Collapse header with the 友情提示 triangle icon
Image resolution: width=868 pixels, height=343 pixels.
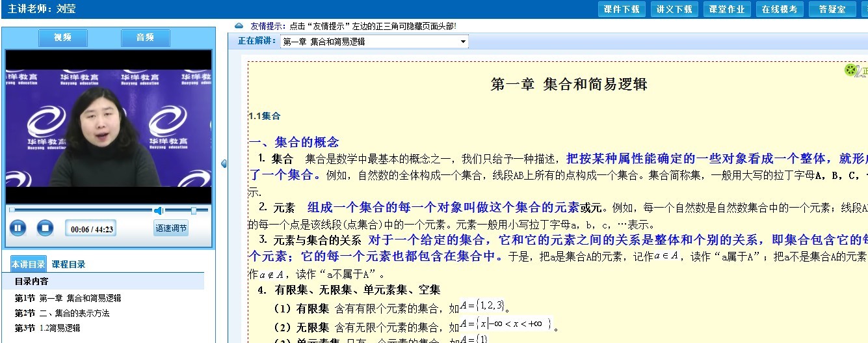[x=239, y=26]
